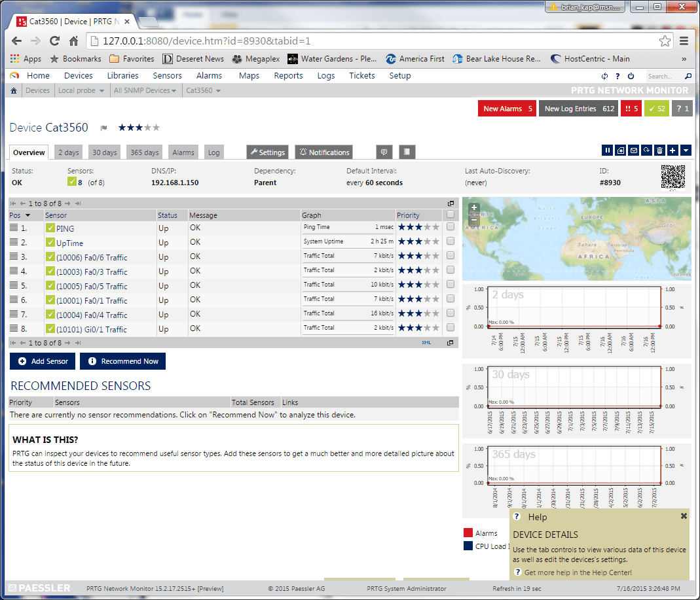Tick the select-all sensors checkbox
This screenshot has height=600, width=700.
pos(451,215)
